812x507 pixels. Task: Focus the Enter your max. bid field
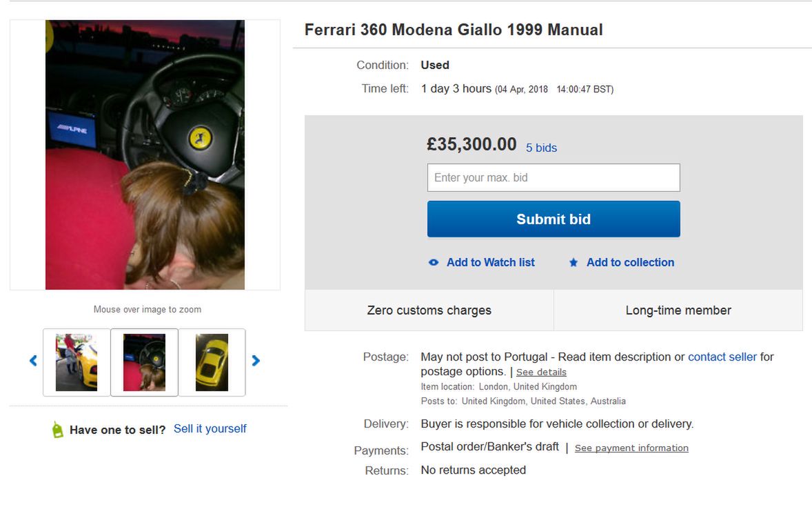(554, 178)
